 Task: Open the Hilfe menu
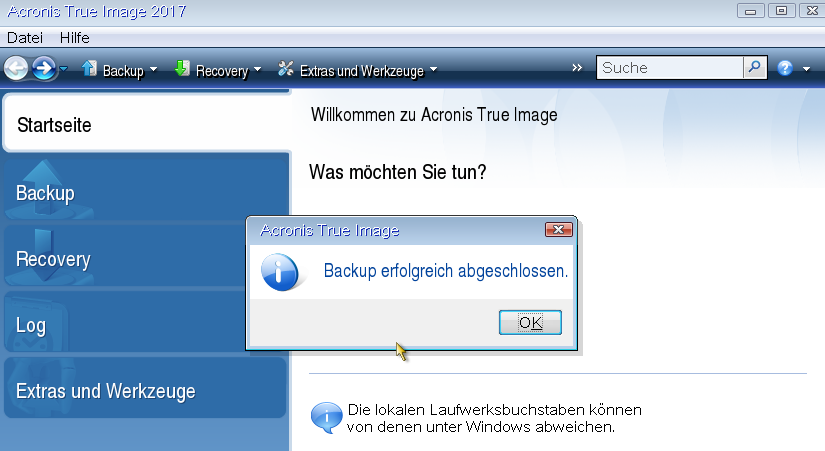pyautogui.click(x=75, y=37)
